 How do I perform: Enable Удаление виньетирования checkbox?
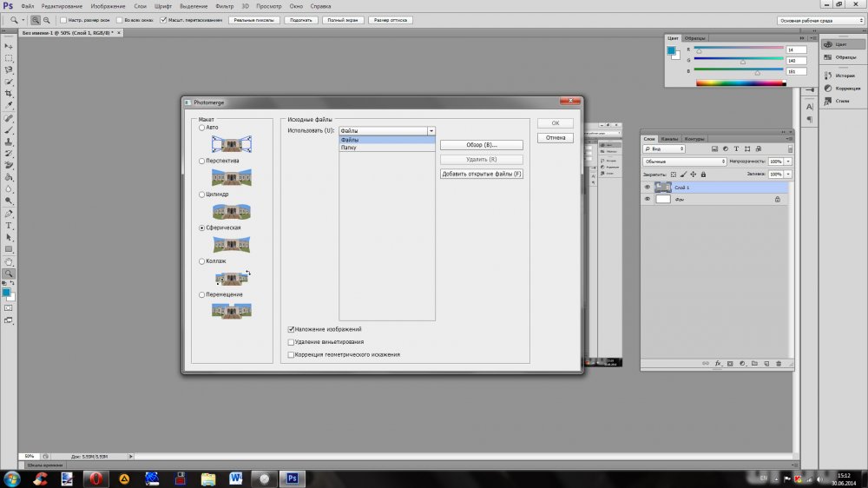click(x=292, y=342)
